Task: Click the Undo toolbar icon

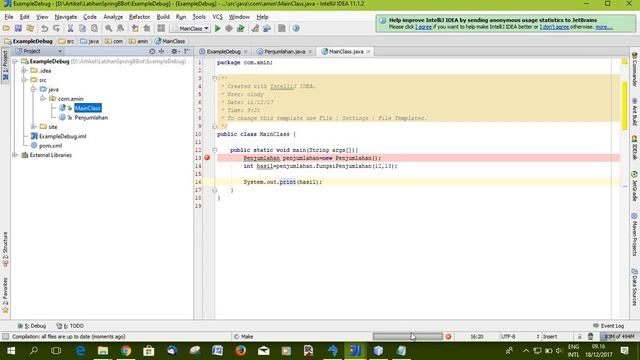Action: (44, 28)
